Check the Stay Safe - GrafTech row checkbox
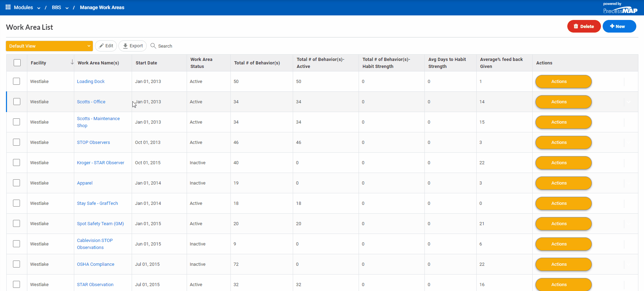The image size is (644, 291). coord(16,203)
